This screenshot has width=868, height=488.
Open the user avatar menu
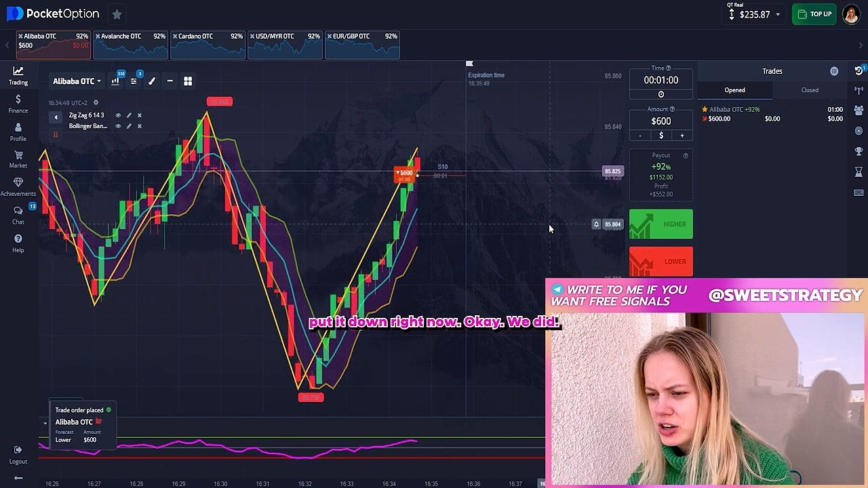[x=851, y=14]
